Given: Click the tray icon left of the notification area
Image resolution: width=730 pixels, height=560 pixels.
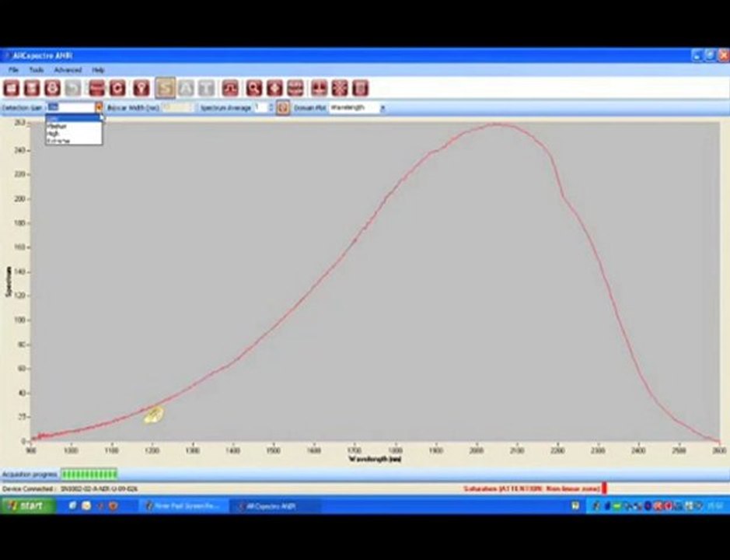Looking at the screenshot, I should [x=576, y=506].
